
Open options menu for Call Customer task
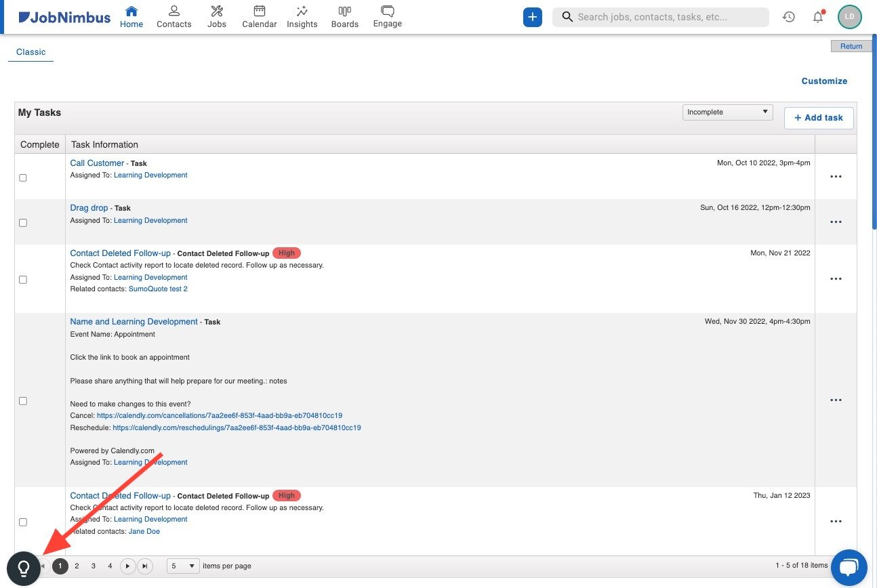(836, 176)
